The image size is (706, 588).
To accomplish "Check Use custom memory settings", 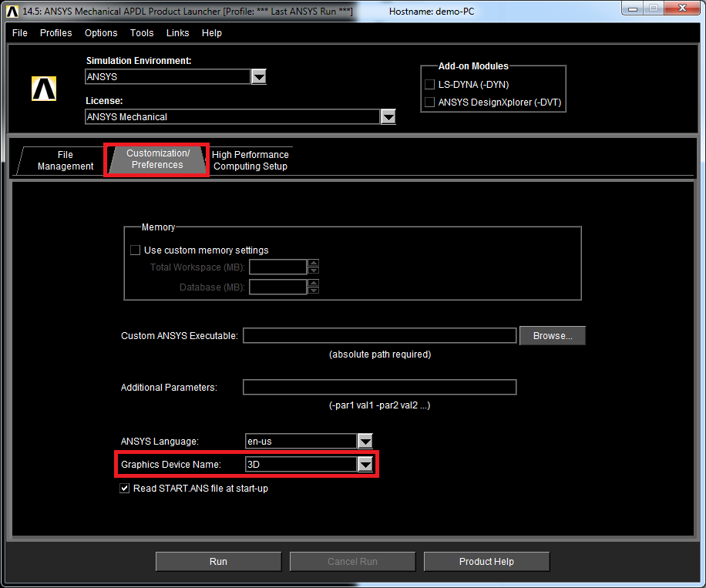I will pyautogui.click(x=135, y=250).
